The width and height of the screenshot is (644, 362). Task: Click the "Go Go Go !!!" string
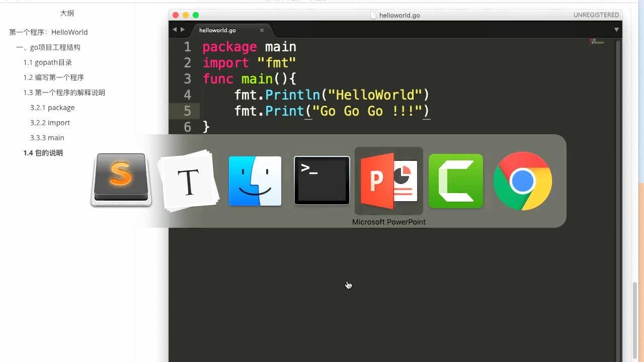367,111
